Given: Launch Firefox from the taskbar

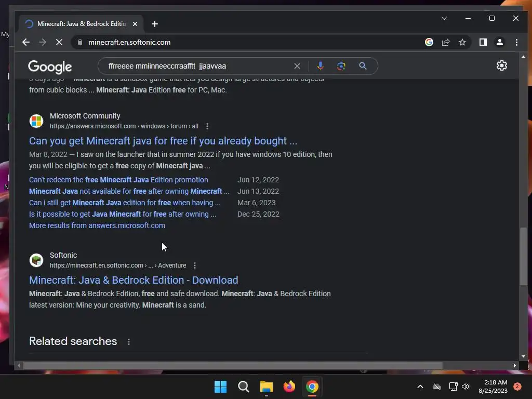Looking at the screenshot, I should 289,387.
